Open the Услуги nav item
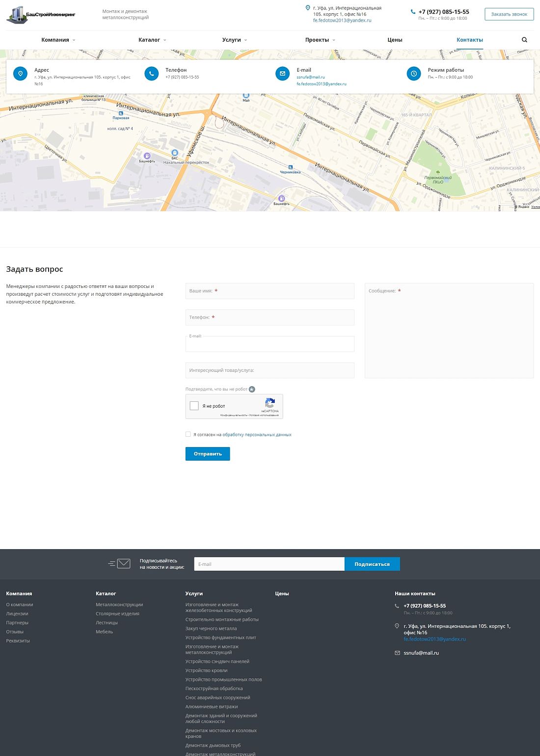This screenshot has width=540, height=756. (231, 40)
